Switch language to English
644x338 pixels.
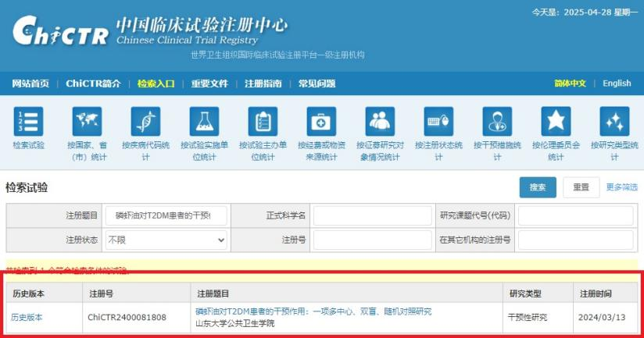pos(617,84)
